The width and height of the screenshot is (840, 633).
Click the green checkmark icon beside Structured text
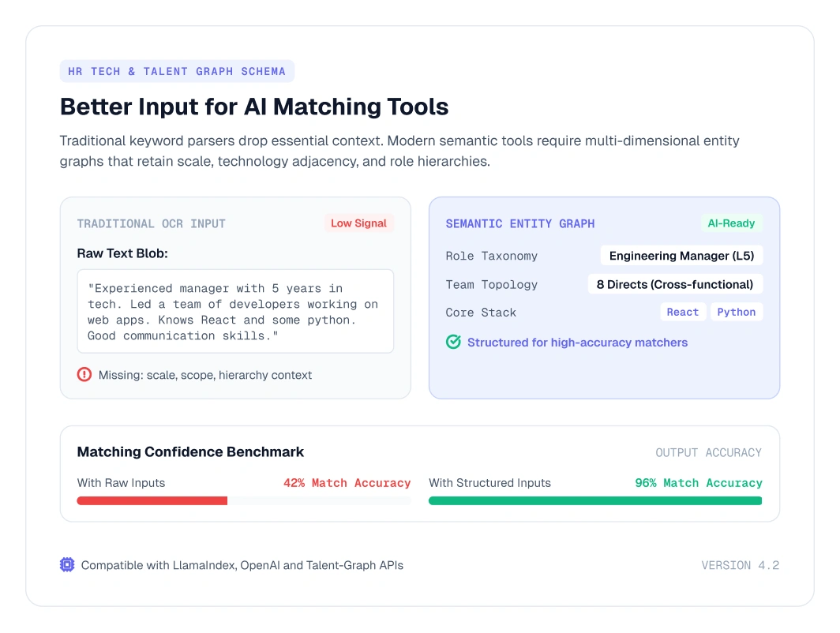453,342
